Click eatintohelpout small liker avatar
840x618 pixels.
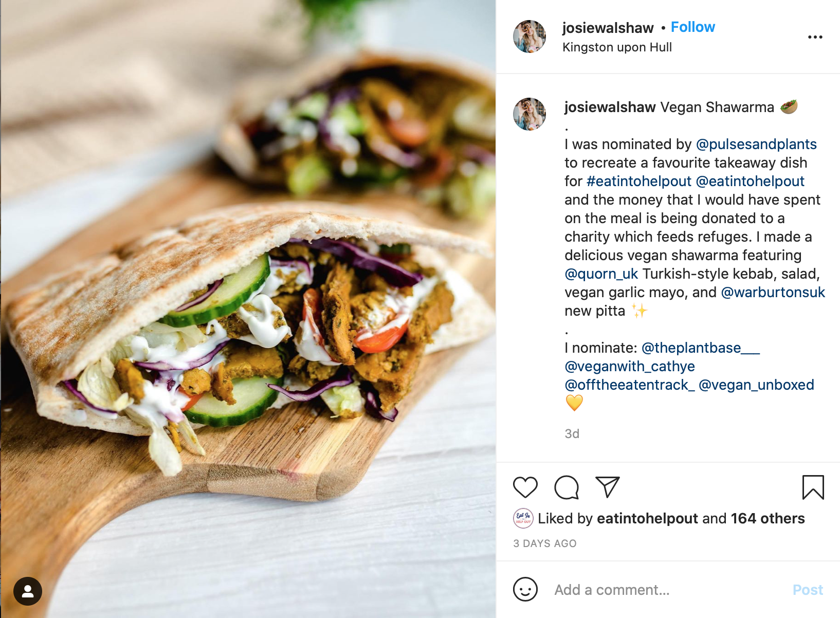tap(523, 518)
